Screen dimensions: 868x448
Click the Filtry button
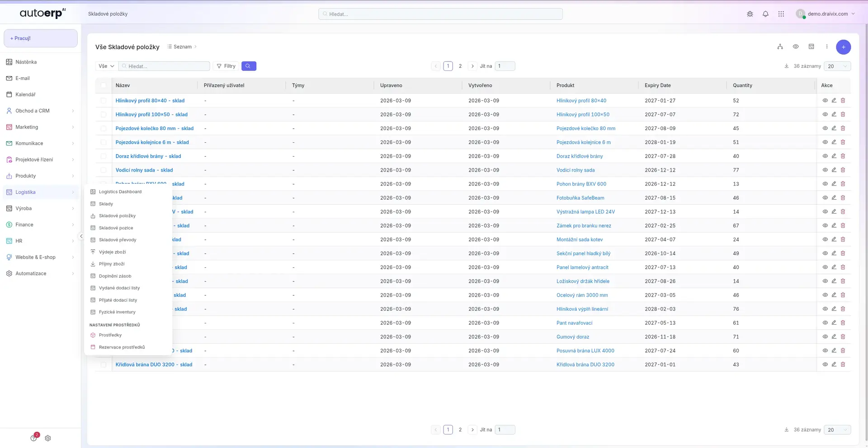(226, 66)
